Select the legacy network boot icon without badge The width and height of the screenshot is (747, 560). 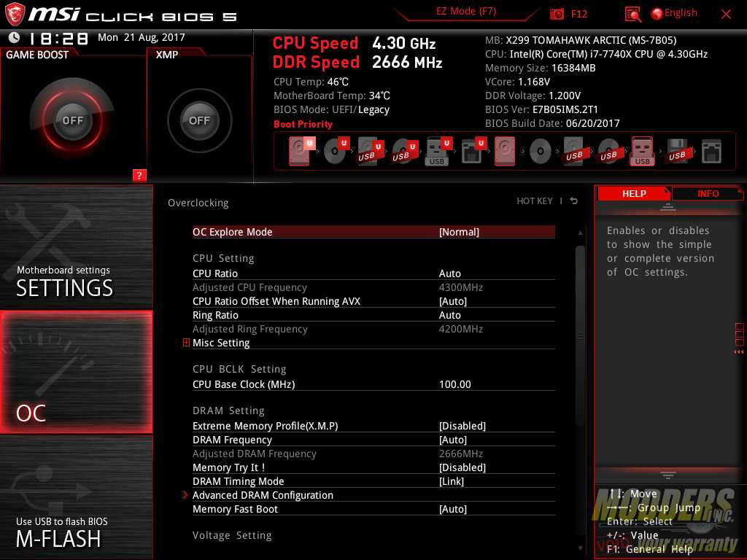[x=711, y=152]
